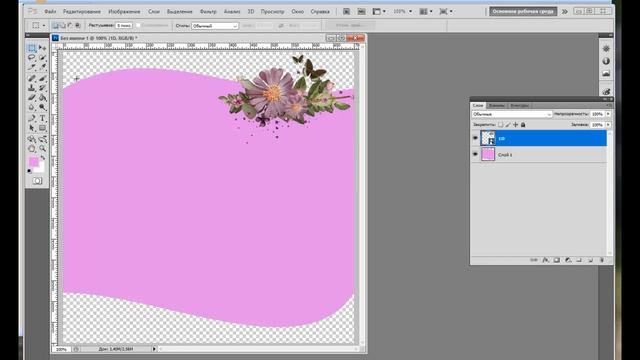Toggle lock transparent pixels
This screenshot has width=640, height=360.
(x=501, y=124)
